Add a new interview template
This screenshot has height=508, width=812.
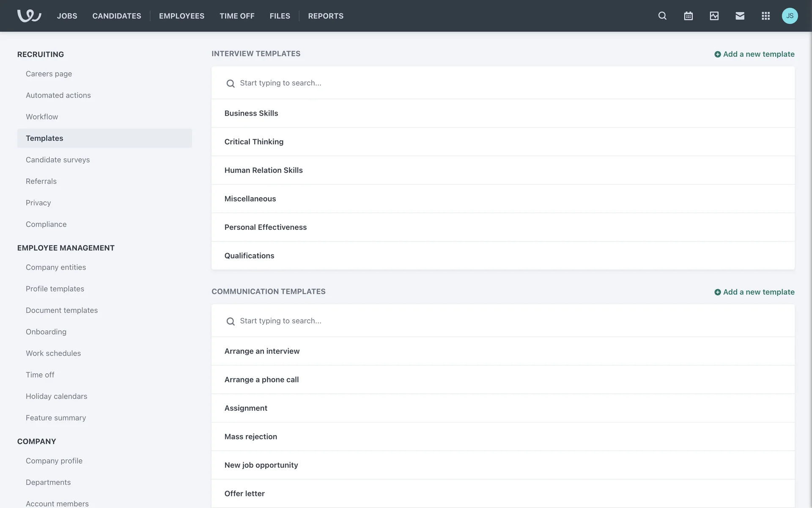[x=754, y=54]
